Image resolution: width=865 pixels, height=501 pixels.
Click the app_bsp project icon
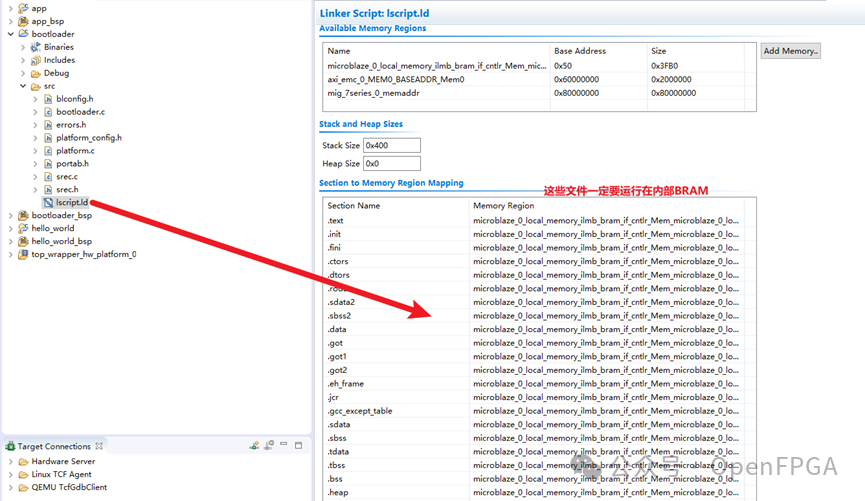click(x=23, y=21)
